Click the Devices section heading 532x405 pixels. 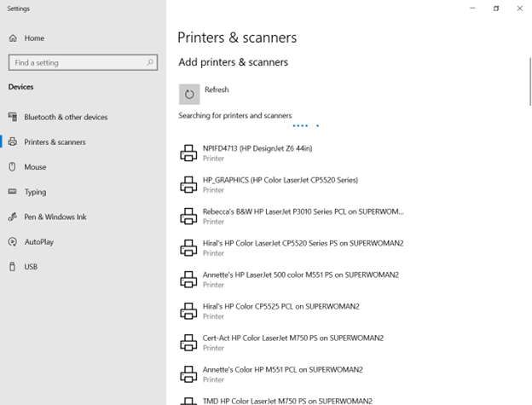21,87
